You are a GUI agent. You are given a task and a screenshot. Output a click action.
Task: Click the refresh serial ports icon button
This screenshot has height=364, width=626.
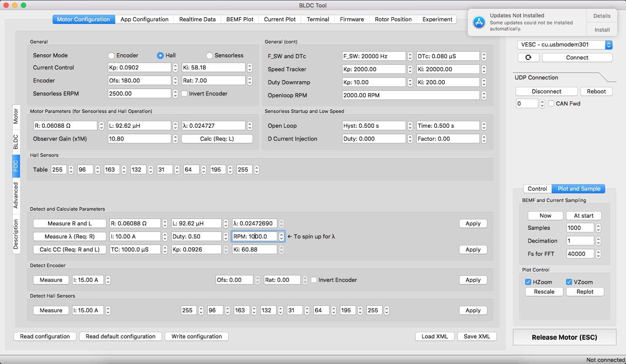(529, 57)
